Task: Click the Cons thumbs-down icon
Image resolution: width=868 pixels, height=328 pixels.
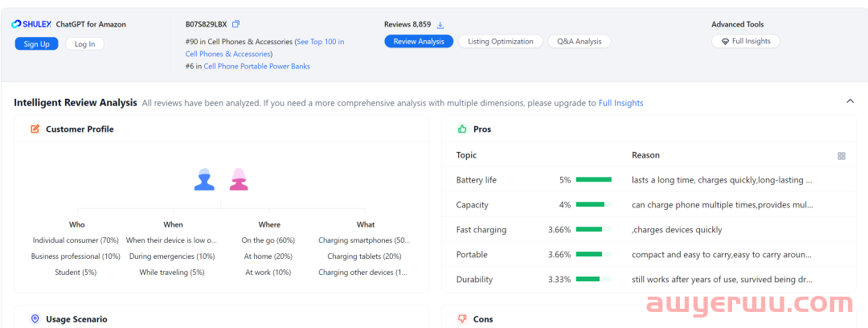Action: click(x=462, y=318)
